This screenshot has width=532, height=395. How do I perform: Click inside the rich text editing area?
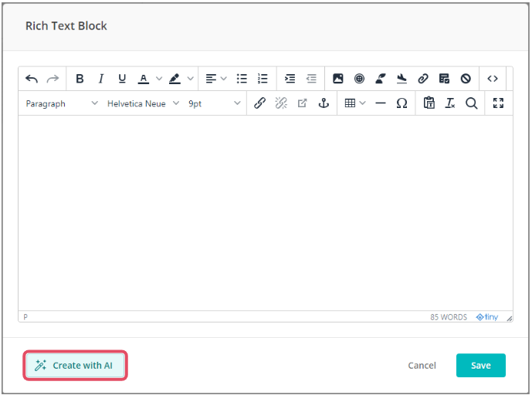click(266, 213)
